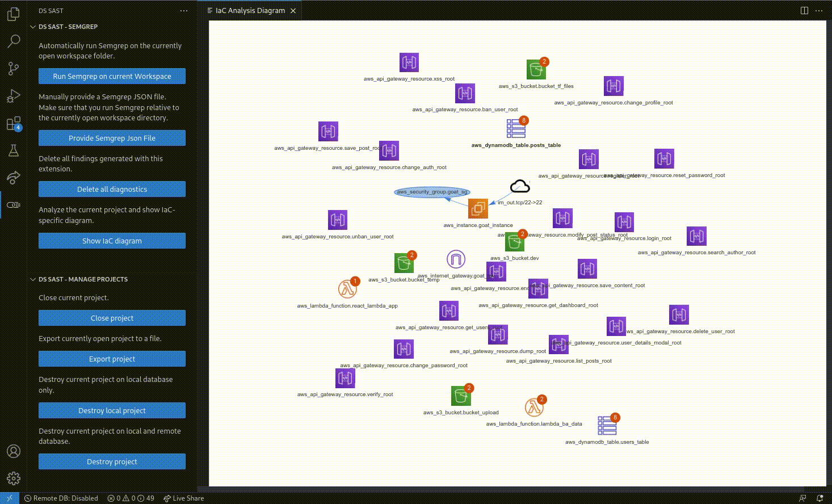Open the Search view in activity bar
Viewport: 832px width, 504px height.
[x=14, y=41]
